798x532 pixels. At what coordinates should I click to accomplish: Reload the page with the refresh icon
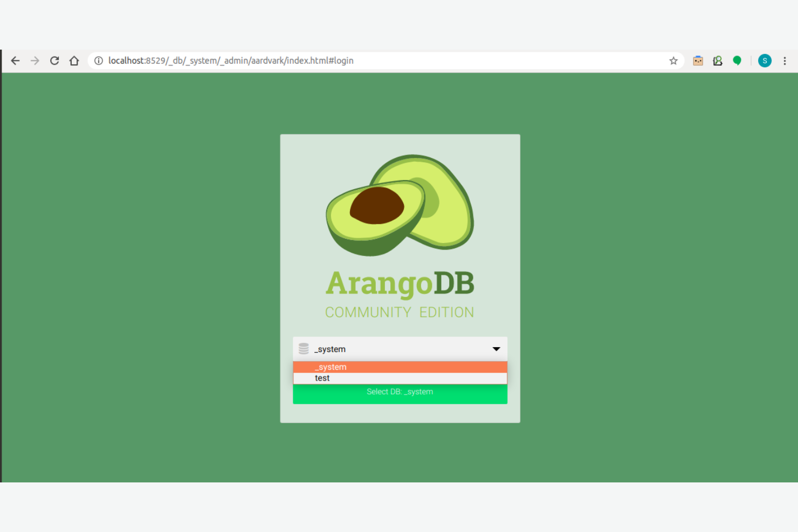pos(54,61)
